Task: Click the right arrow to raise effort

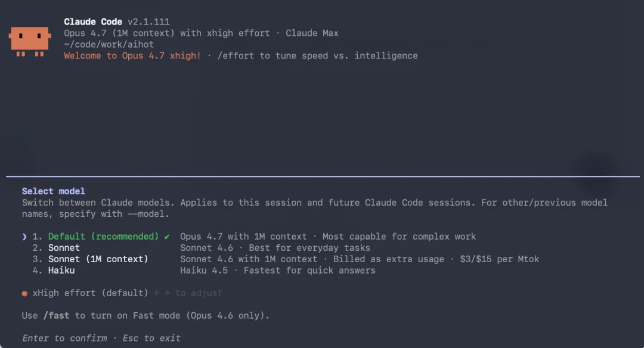Action: [166, 293]
